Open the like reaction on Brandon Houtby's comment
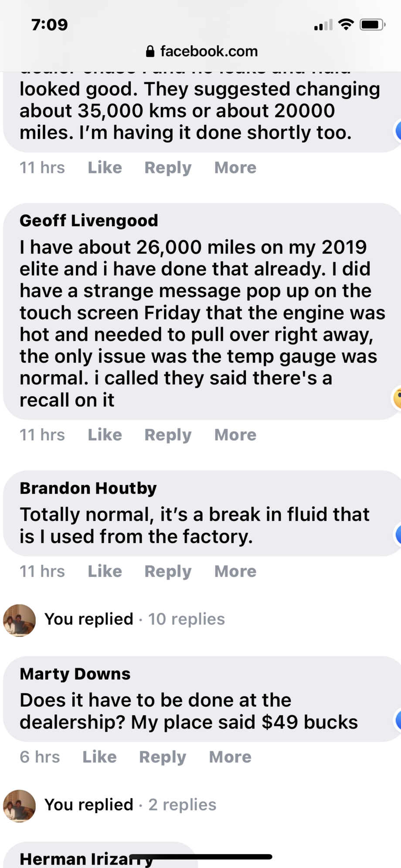Screen dimensions: 401x868 pyautogui.click(x=398, y=534)
